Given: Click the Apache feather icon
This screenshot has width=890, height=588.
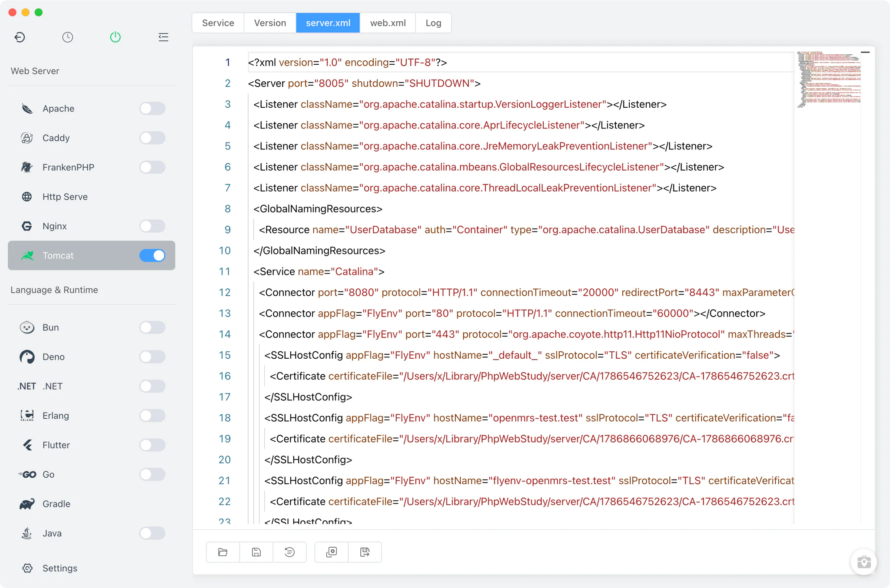Looking at the screenshot, I should coord(27,109).
